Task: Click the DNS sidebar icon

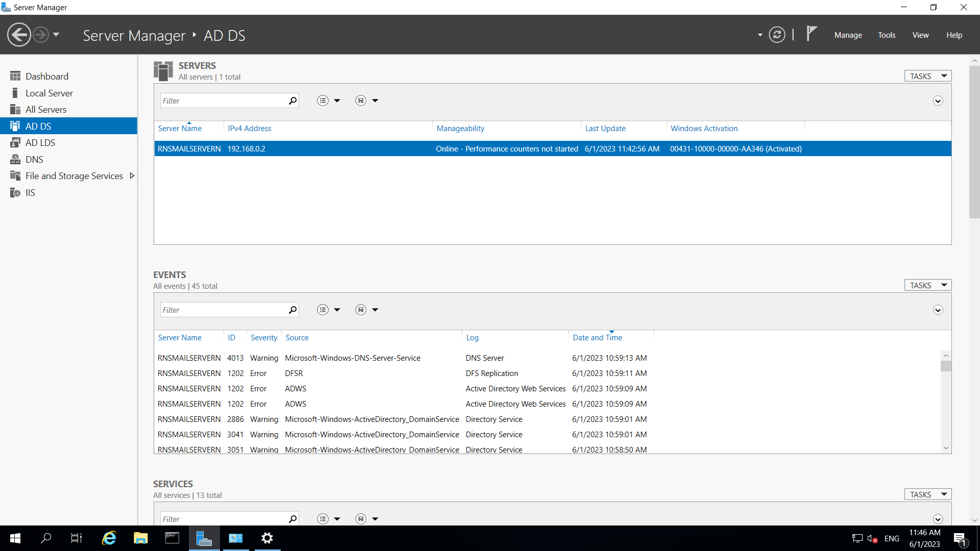Action: (15, 160)
